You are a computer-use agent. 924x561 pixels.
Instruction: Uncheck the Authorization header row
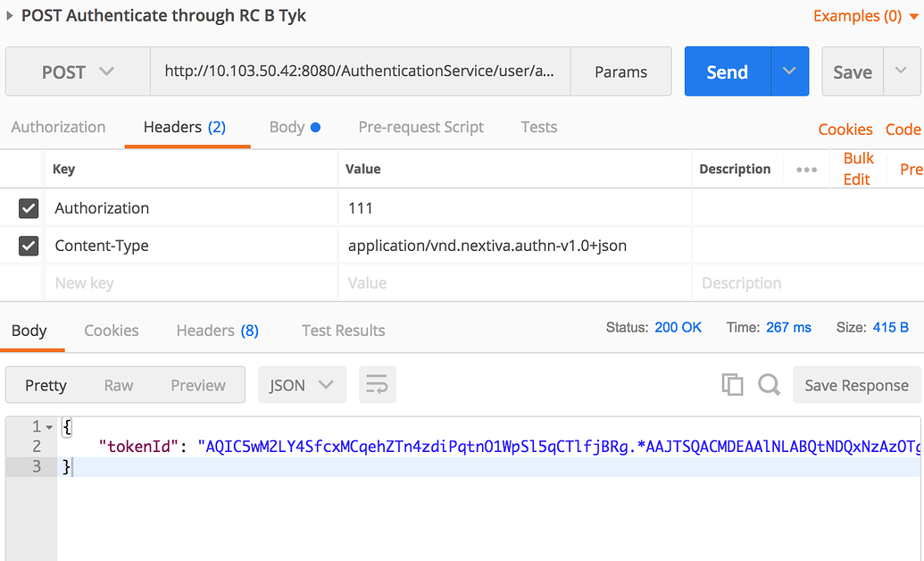coord(29,208)
